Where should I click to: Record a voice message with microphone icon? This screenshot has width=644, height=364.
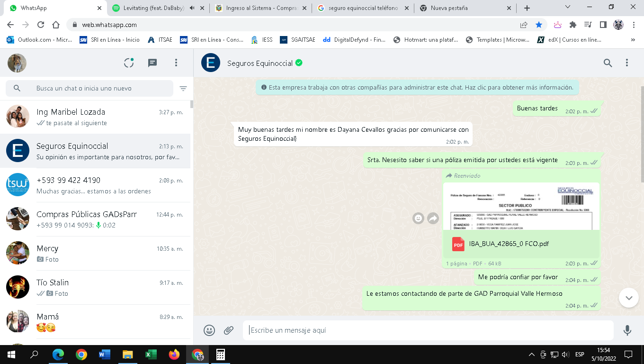[x=627, y=330]
